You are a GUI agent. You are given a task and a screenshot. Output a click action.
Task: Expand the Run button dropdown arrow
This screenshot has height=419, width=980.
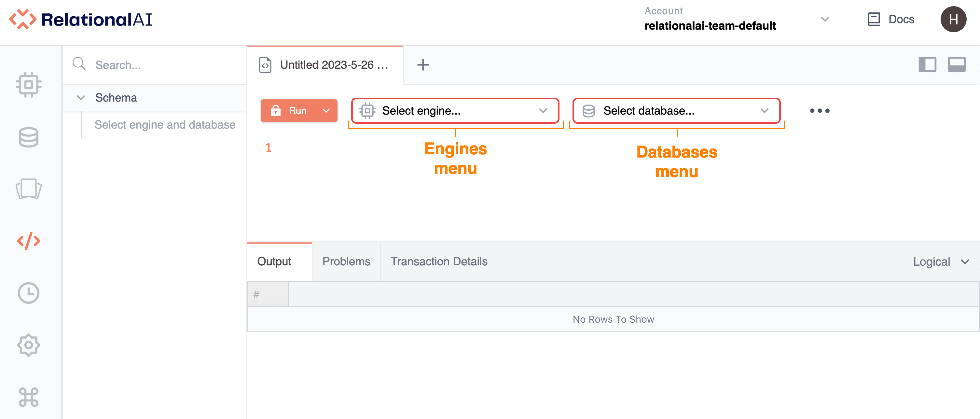coord(326,111)
